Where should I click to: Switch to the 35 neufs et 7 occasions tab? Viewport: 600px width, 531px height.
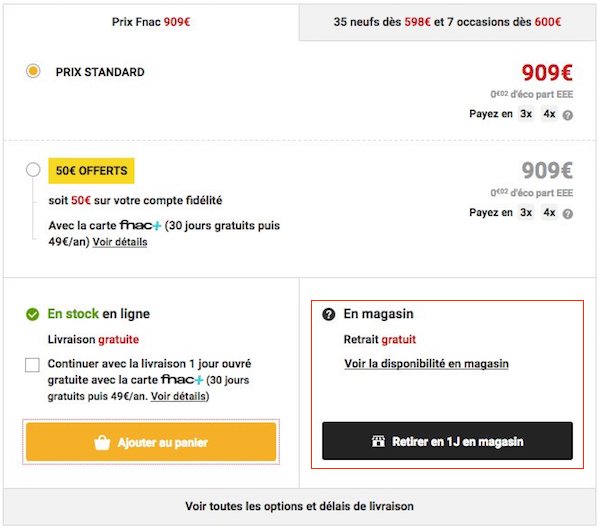pos(447,22)
